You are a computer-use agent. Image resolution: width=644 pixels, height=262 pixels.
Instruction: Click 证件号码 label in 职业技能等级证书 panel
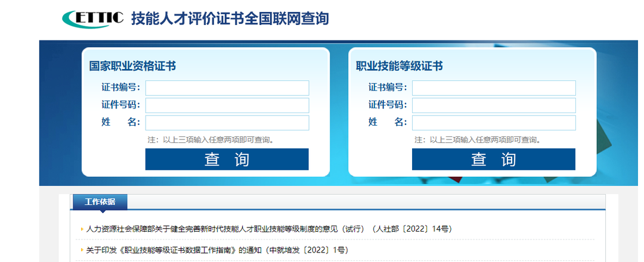[x=388, y=105]
